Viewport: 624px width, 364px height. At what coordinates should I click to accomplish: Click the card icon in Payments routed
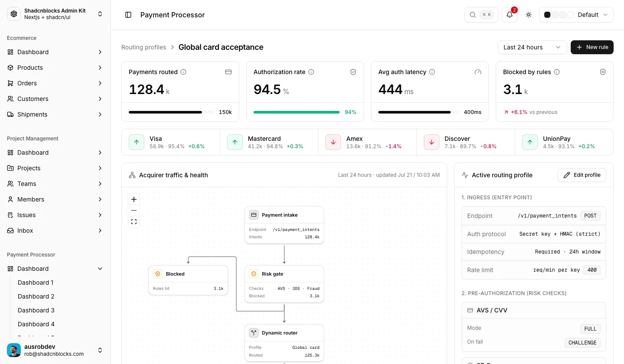[x=228, y=72]
